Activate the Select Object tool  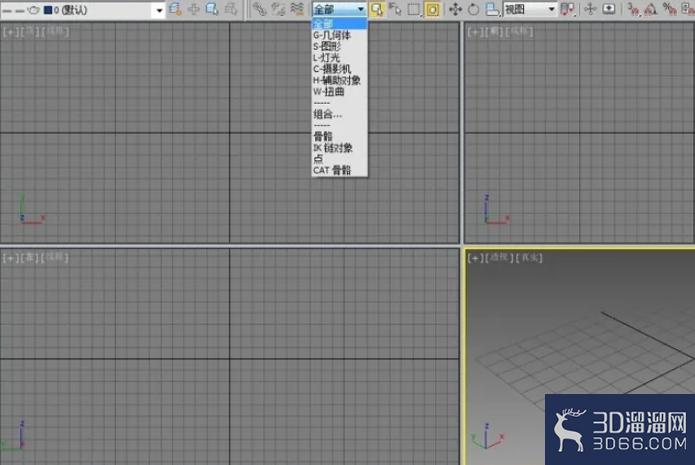pyautogui.click(x=377, y=9)
